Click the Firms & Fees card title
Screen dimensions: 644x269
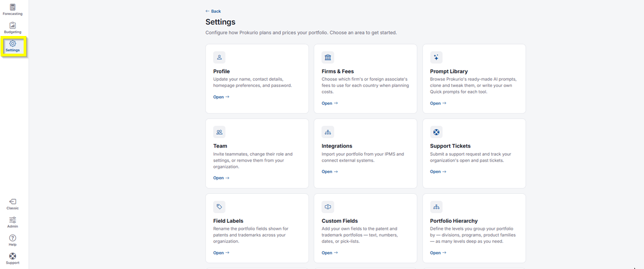(338, 71)
